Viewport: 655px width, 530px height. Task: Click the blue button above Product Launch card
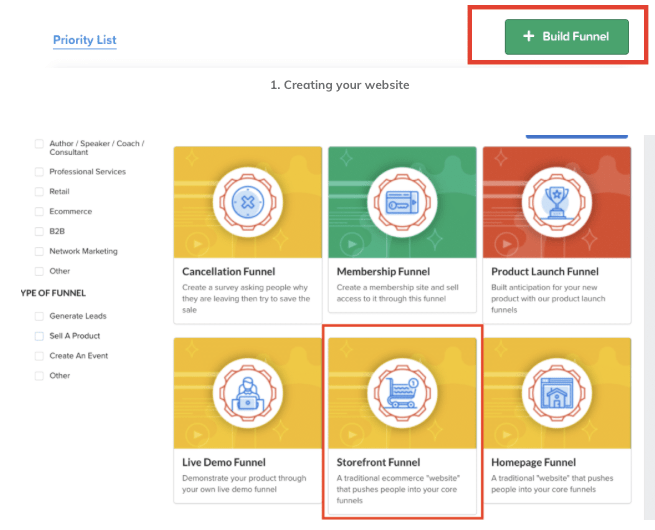[576, 134]
